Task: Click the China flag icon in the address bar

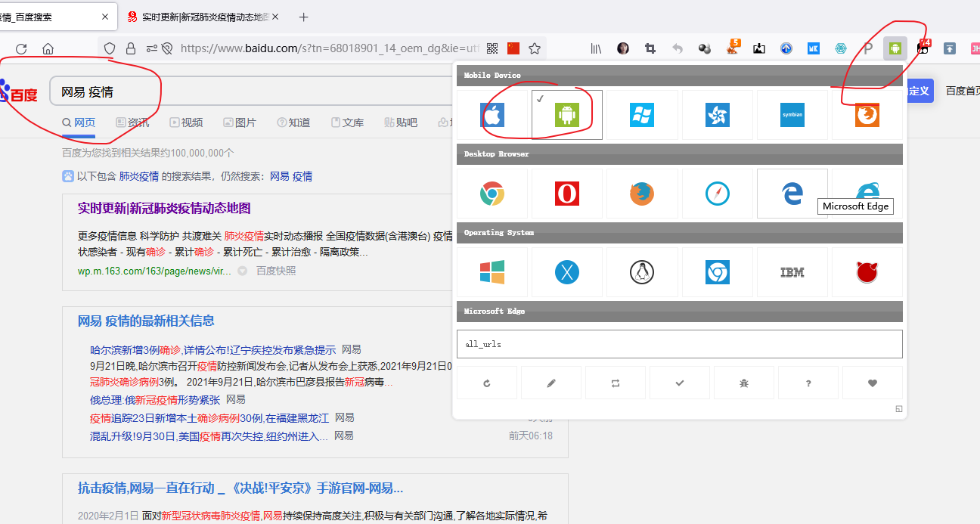Action: click(513, 48)
